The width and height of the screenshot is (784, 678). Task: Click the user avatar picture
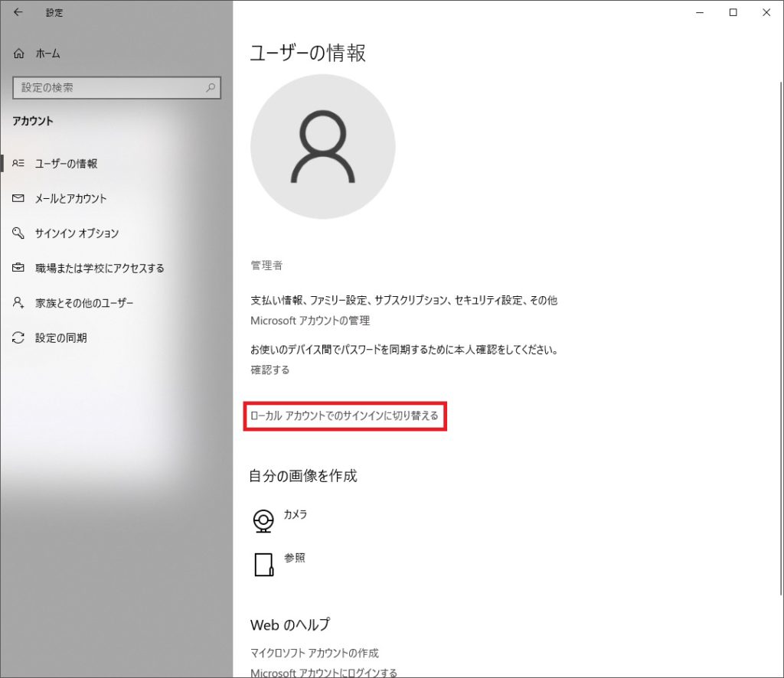(x=322, y=146)
